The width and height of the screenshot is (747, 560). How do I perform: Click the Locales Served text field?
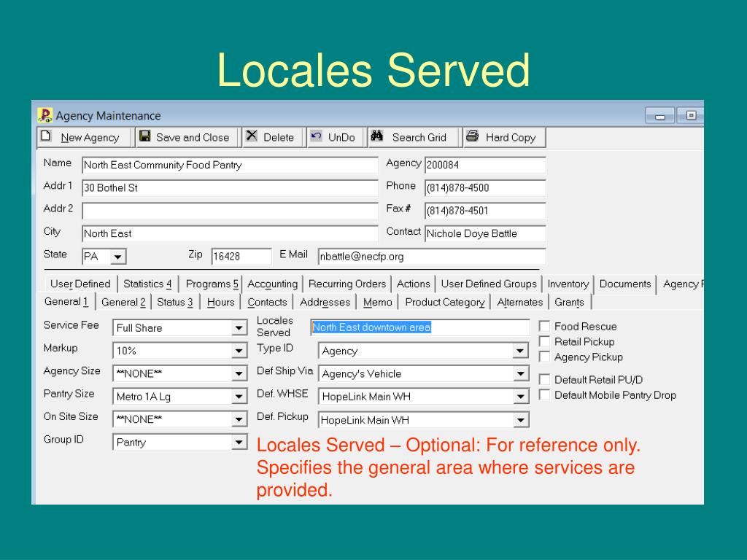(419, 327)
